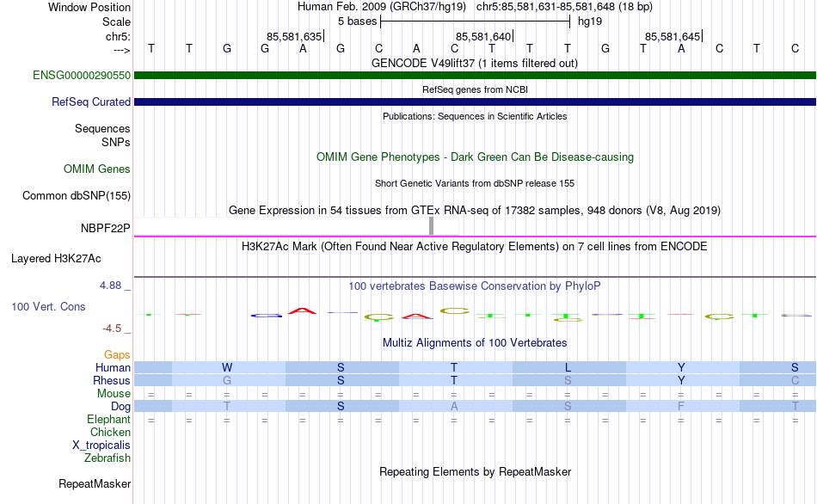Click the Mouse alignment row label
Screen dimensions: 817x504
[x=114, y=394]
